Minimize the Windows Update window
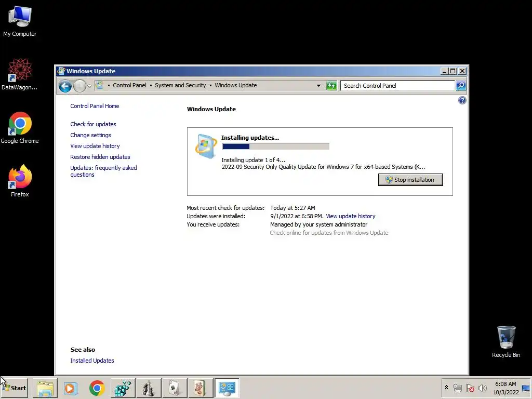Viewport: 532px width, 399px height. coord(444,71)
